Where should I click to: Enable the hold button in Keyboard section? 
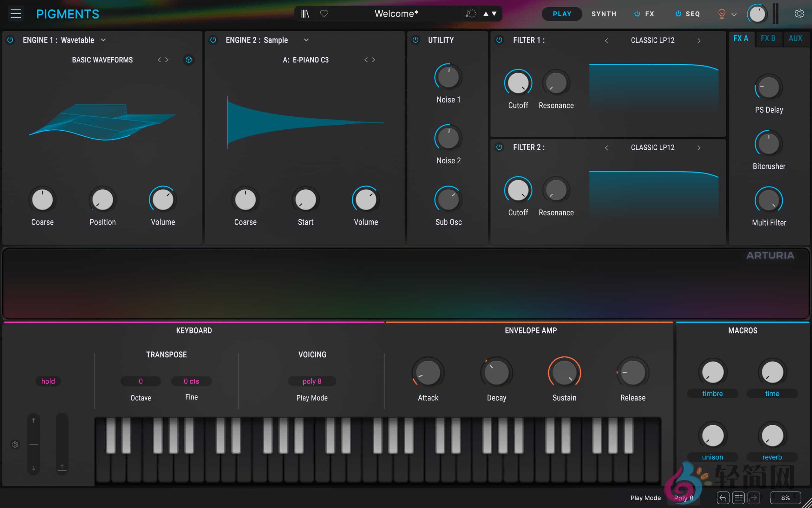(48, 381)
